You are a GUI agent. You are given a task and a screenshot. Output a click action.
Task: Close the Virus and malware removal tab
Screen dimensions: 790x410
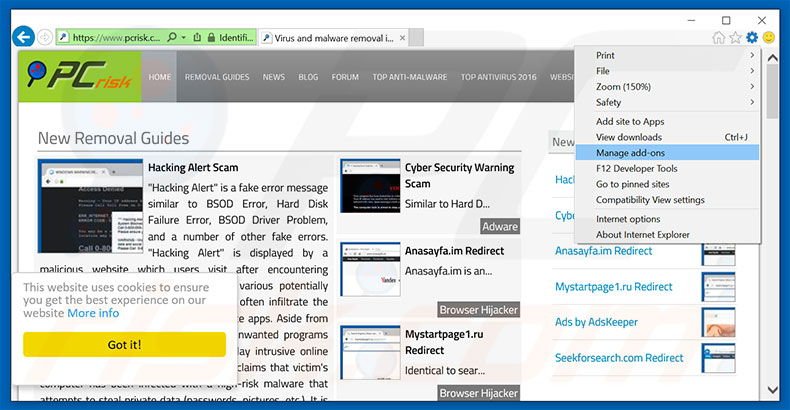[403, 38]
